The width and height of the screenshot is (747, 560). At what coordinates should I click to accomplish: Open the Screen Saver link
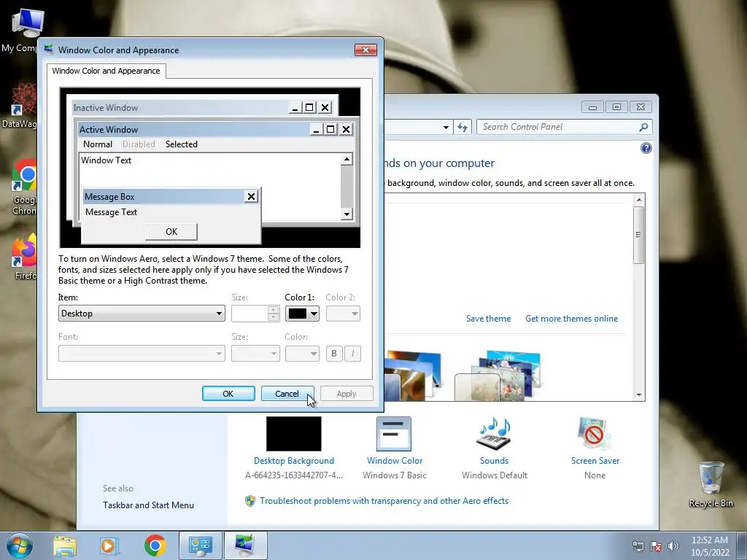pos(595,461)
